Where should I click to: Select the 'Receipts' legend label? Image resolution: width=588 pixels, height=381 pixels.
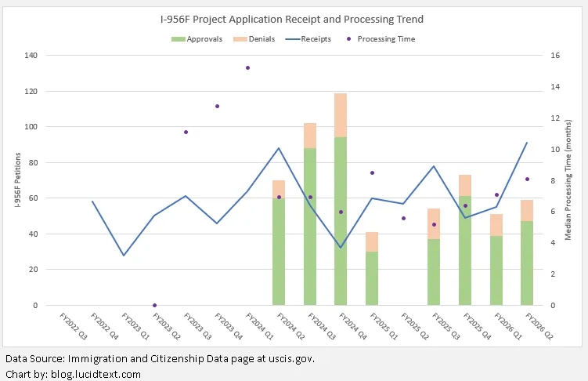[x=316, y=39]
